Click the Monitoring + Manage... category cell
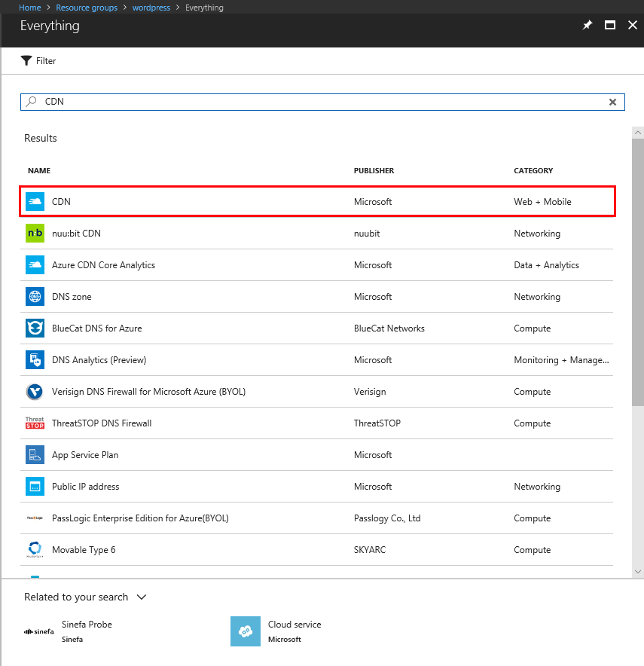644x666 pixels. tap(561, 360)
